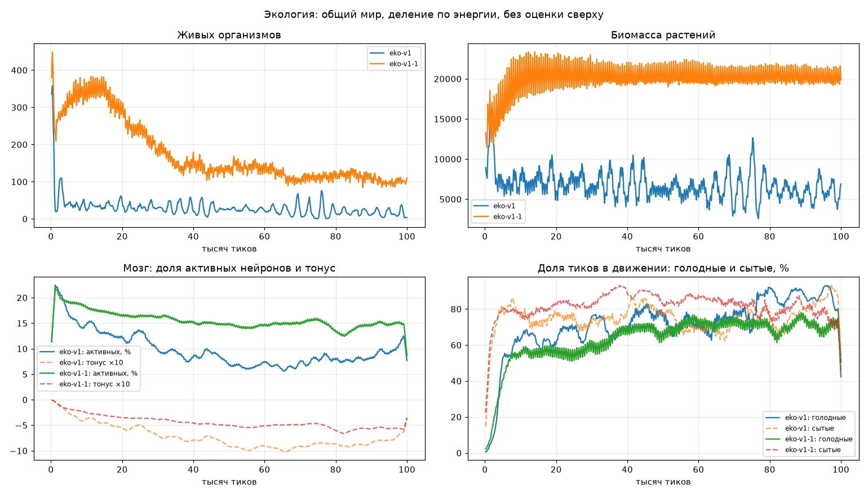
Task: Click the y-axis tick label '10000'
Action: 448,160
